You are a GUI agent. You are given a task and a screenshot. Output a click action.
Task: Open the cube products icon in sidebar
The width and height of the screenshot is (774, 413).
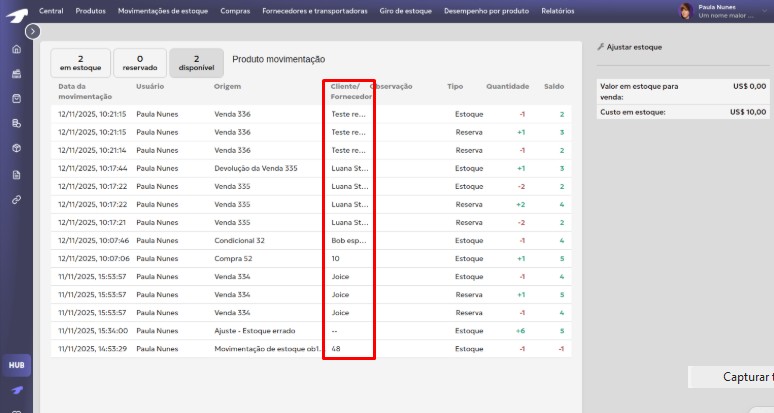coord(16,148)
